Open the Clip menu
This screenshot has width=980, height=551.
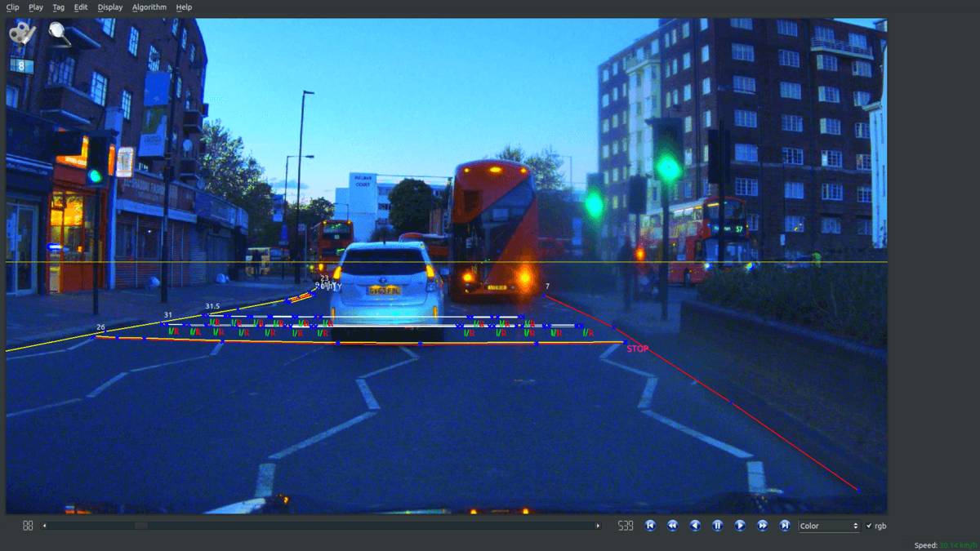[x=12, y=7]
